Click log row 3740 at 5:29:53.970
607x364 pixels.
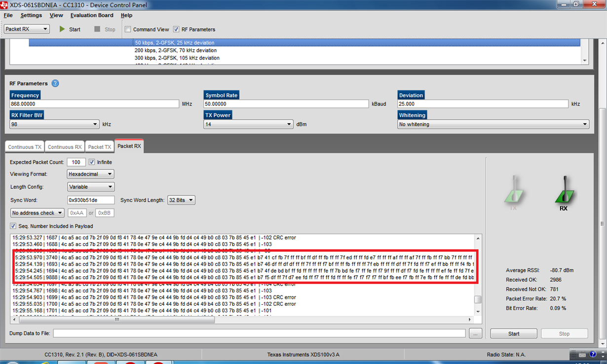point(244,257)
